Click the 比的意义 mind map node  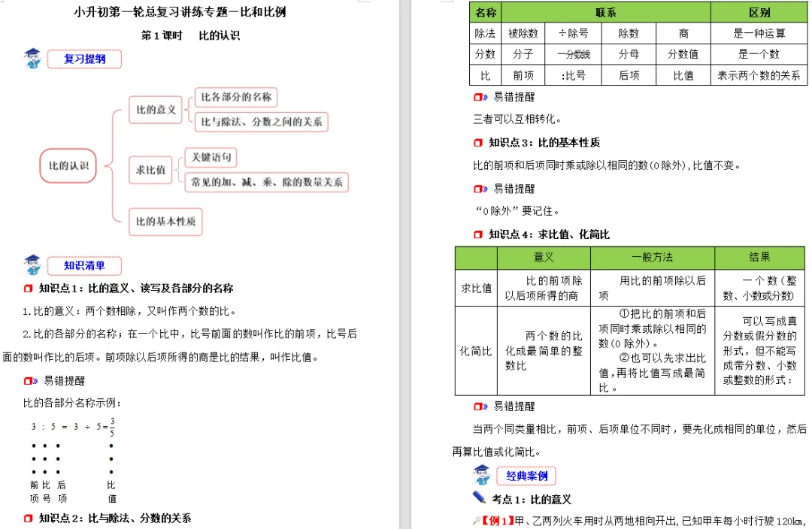[x=156, y=110]
